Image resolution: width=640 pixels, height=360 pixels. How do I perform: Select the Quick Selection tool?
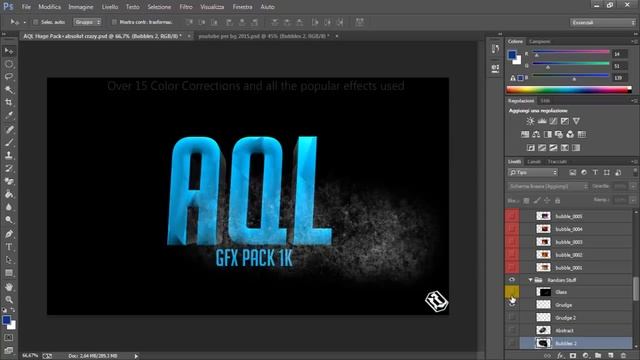point(9,89)
